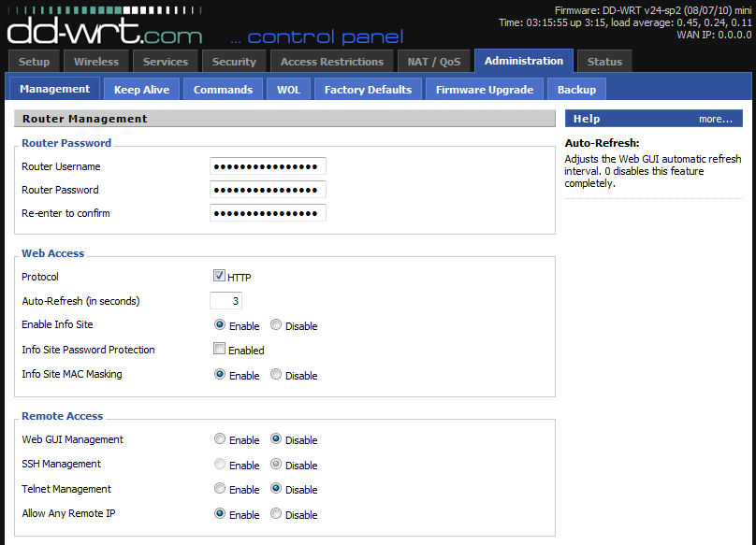Go to NAT / QoS tab
The width and height of the screenshot is (756, 545).
coord(434,62)
